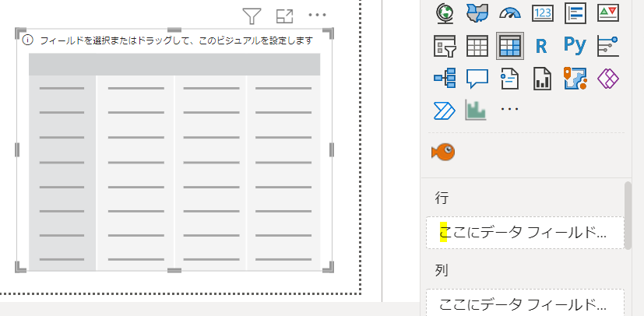Click the 行 (Rows) data field well
The width and height of the screenshot is (644, 316).
[x=525, y=232]
